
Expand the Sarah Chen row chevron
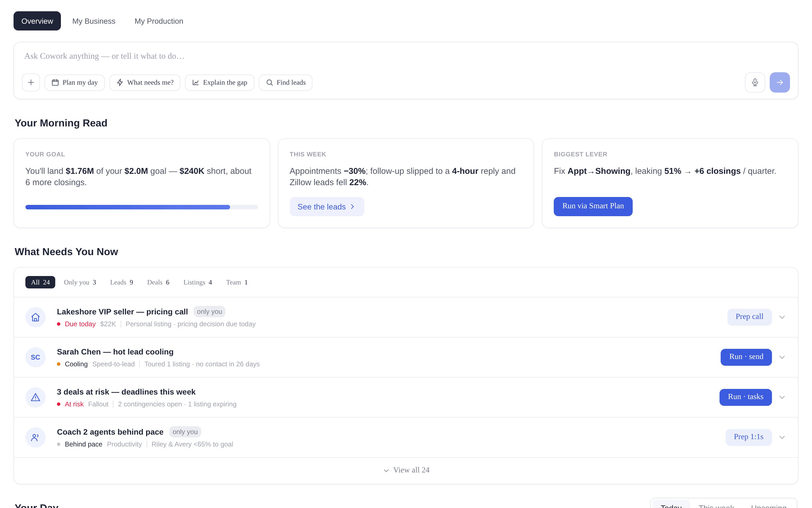782,357
